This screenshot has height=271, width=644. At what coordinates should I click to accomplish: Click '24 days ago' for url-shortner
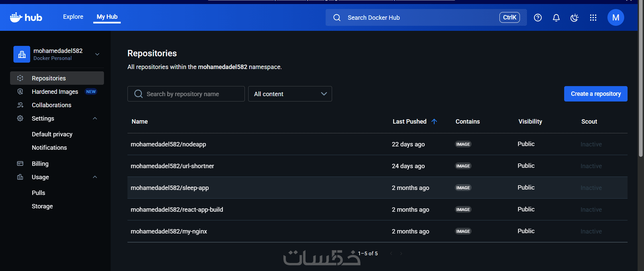[x=408, y=166]
